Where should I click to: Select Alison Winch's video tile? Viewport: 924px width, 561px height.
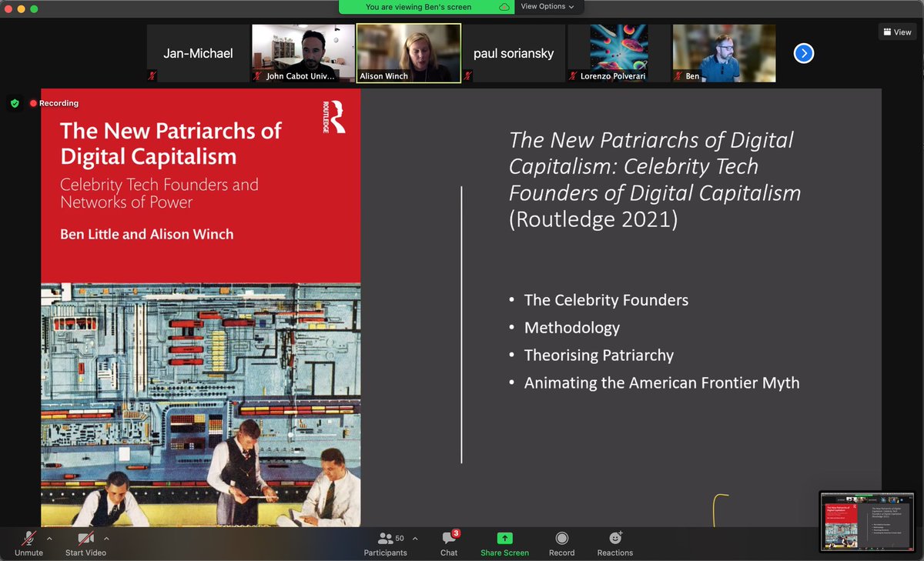point(408,53)
